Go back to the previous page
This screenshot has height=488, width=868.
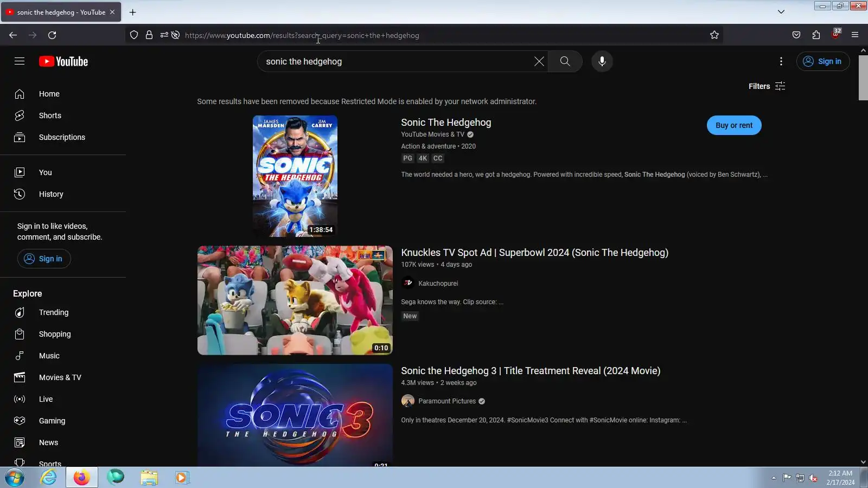coord(13,35)
